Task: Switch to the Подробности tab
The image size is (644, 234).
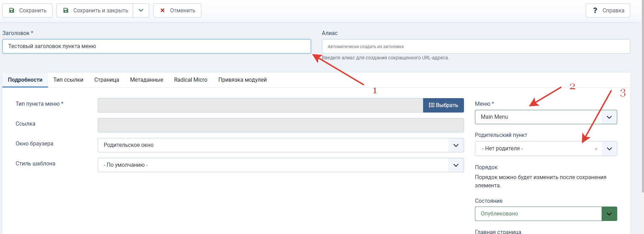Action: point(25,80)
